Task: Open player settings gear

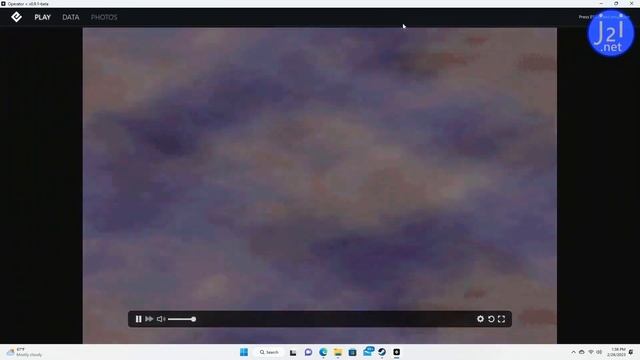Action: click(480, 319)
